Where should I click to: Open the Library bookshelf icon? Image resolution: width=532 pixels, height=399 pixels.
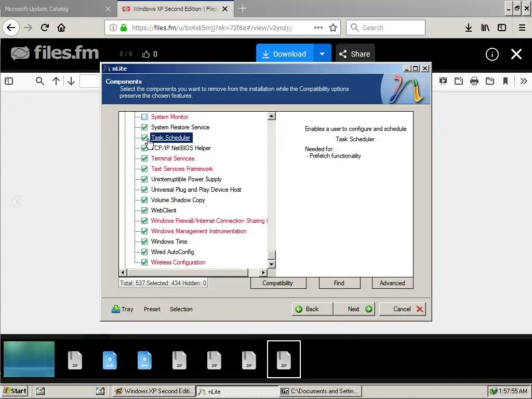tap(485, 28)
